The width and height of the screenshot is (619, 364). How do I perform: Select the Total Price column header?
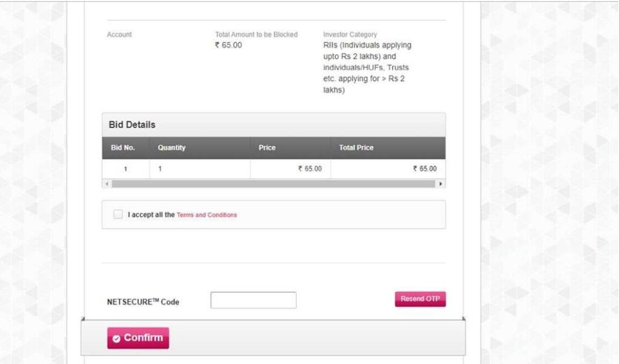coord(356,148)
